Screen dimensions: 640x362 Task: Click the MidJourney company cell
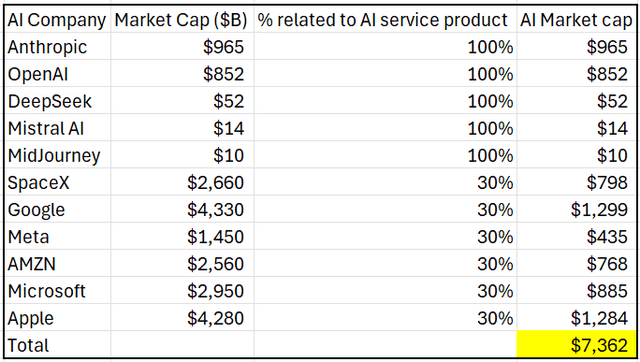pyautogui.click(x=58, y=155)
